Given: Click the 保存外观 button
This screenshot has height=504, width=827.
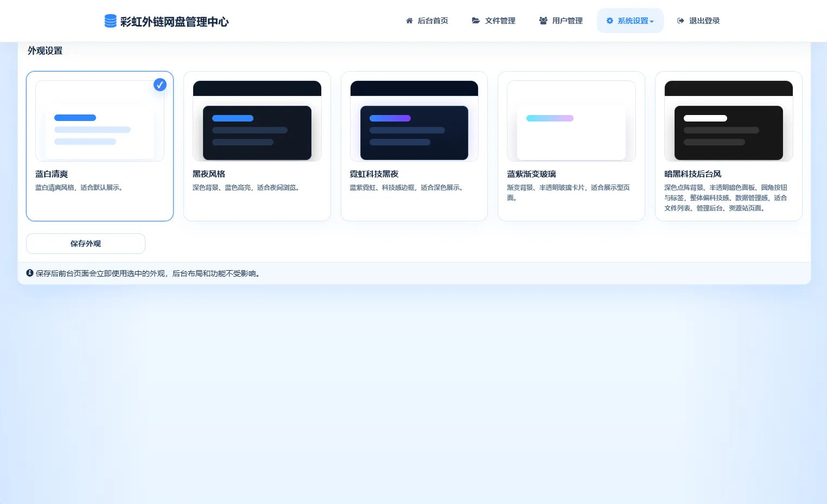Looking at the screenshot, I should (x=86, y=244).
